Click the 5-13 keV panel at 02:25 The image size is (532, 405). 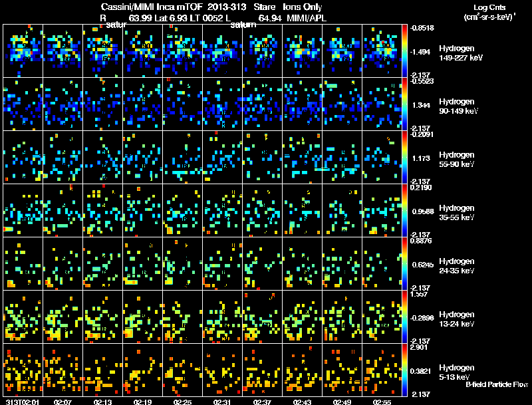pyautogui.click(x=182, y=370)
